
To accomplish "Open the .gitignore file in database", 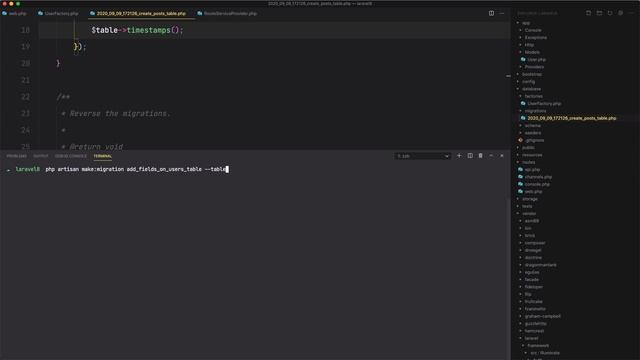I will click(x=534, y=140).
